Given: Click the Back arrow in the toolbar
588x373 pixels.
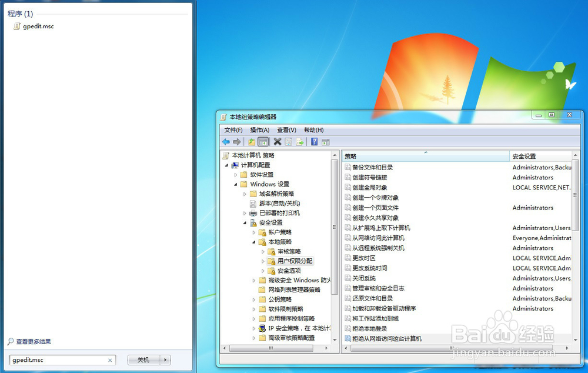Looking at the screenshot, I should click(226, 142).
